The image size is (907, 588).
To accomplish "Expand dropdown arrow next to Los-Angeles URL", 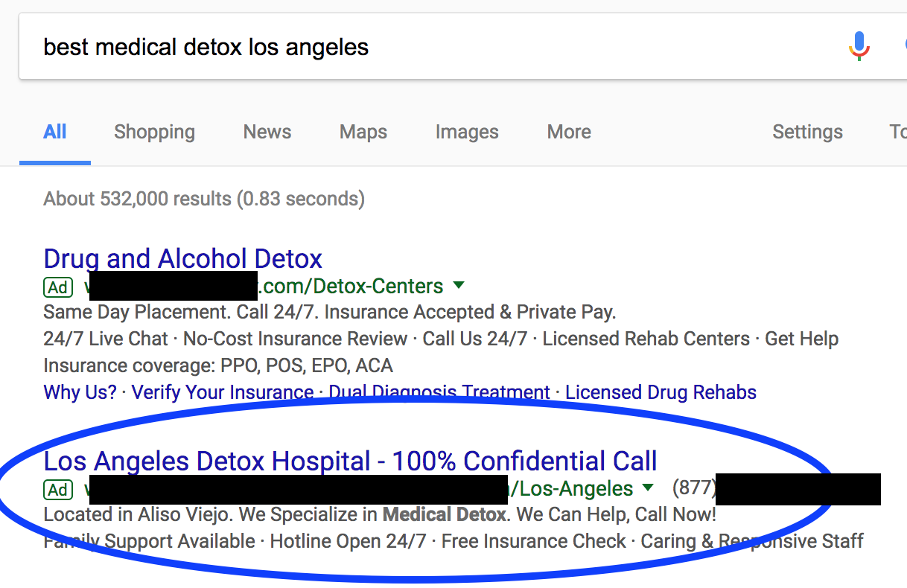I will coord(648,488).
